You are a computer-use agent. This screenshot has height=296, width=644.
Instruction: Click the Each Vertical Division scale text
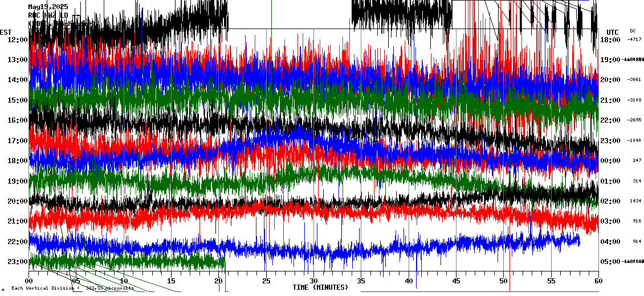click(x=72, y=289)
